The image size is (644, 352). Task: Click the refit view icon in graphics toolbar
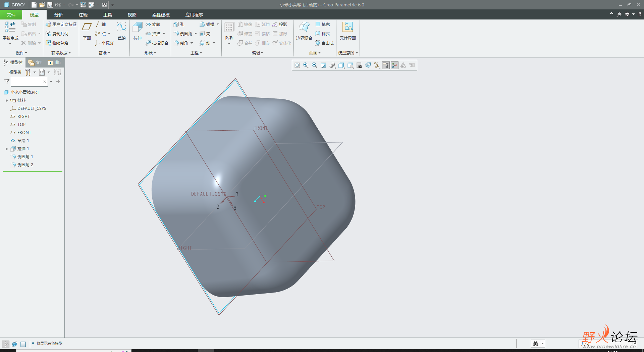click(x=297, y=65)
